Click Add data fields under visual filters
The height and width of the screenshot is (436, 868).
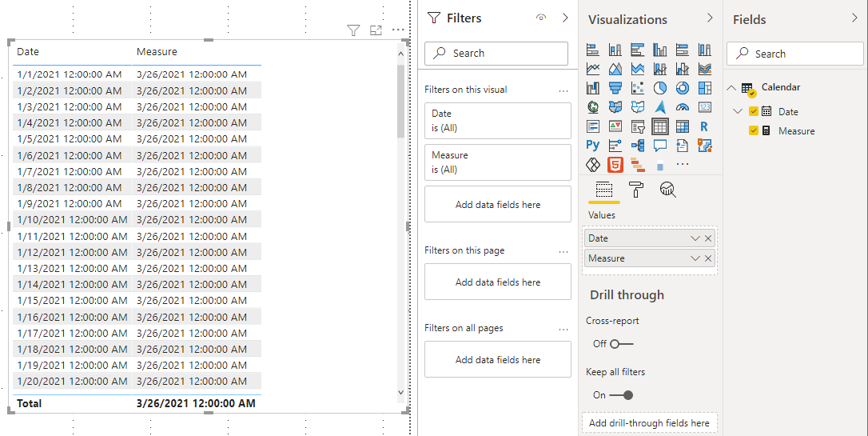(498, 205)
